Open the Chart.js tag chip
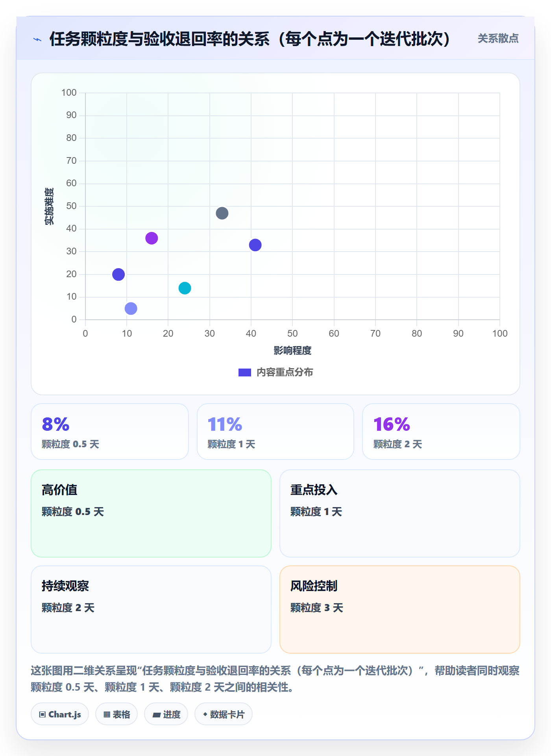This screenshot has width=551, height=756. click(x=60, y=714)
